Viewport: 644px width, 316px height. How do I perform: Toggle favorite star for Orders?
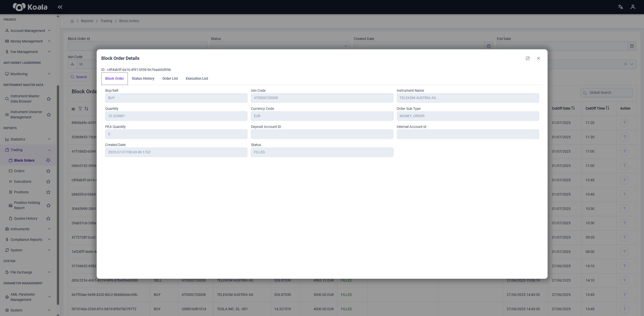click(x=48, y=171)
